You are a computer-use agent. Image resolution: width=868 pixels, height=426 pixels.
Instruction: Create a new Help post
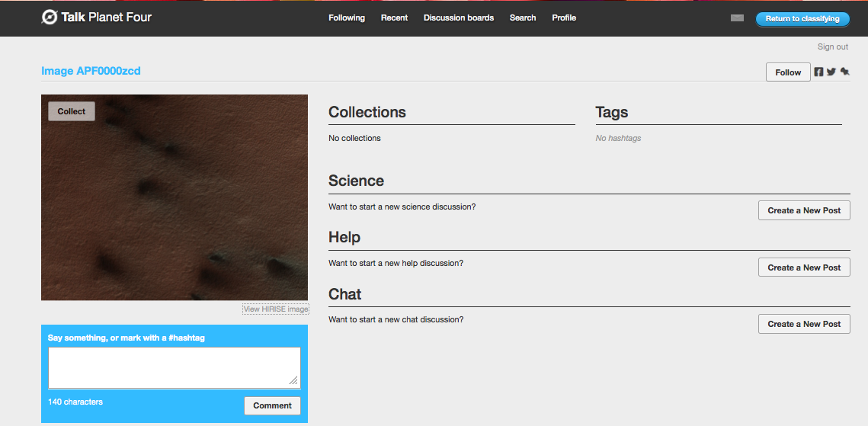pos(804,267)
